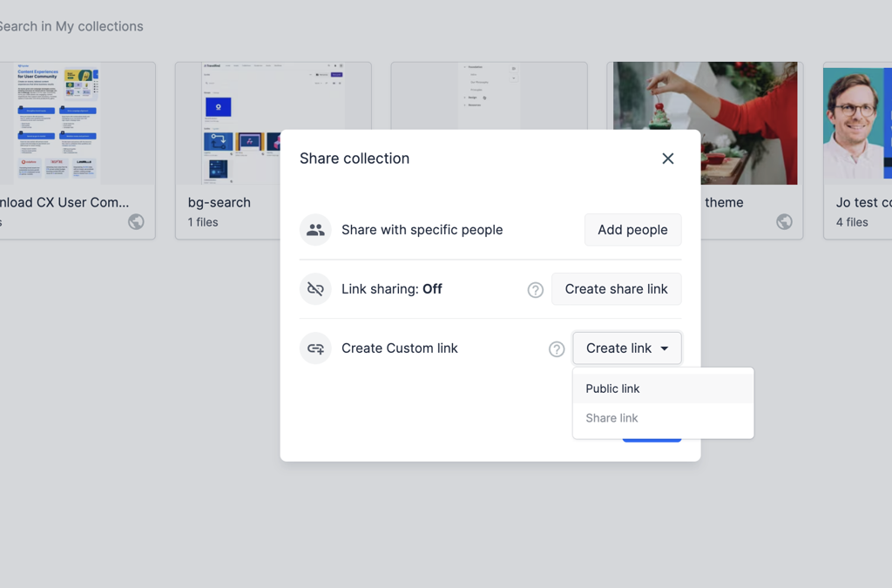Viewport: 892px width, 588px height.
Task: Open the Create link dropdown
Action: click(x=627, y=348)
